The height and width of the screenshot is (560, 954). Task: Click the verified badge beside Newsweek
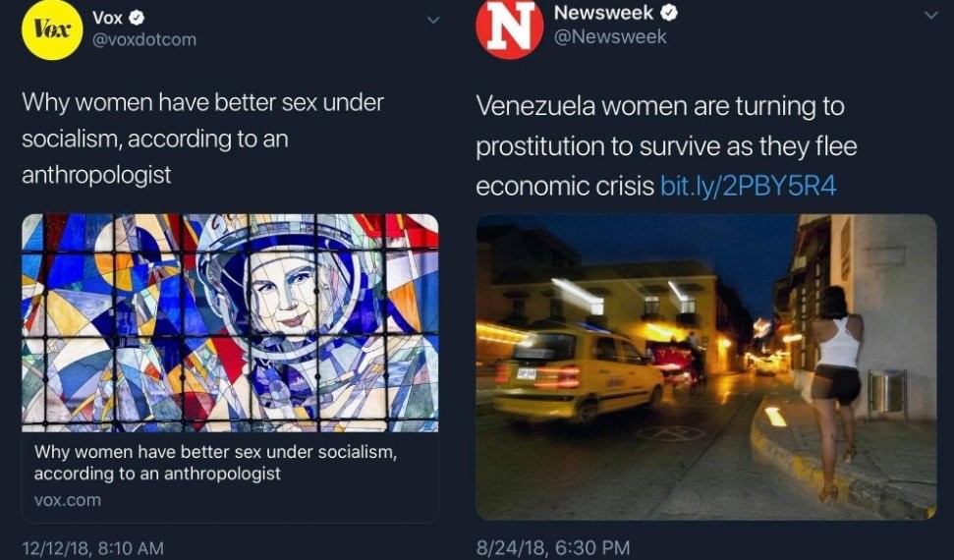point(671,14)
